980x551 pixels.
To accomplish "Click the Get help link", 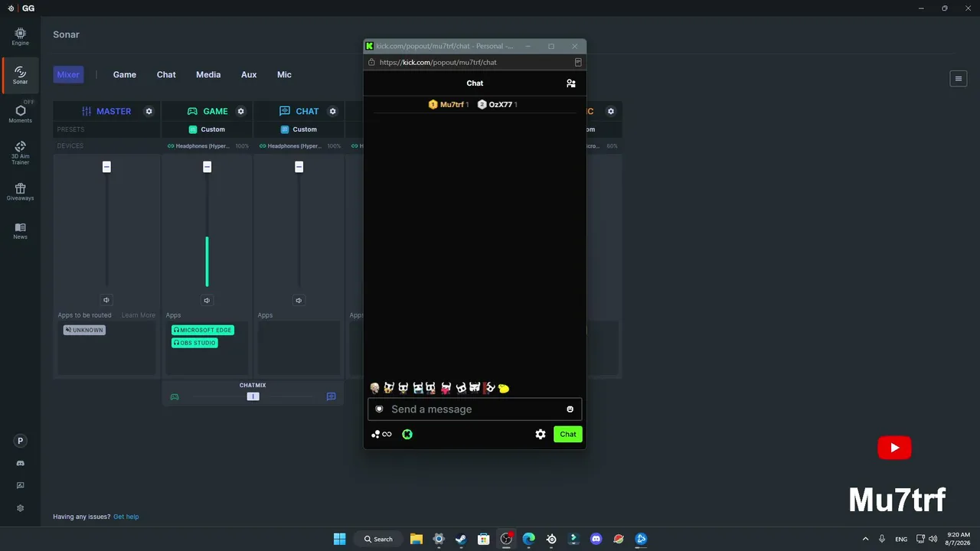I will (x=126, y=517).
